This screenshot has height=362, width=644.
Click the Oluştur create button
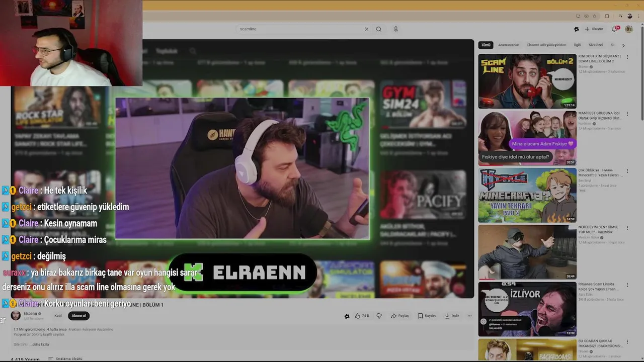tap(594, 29)
